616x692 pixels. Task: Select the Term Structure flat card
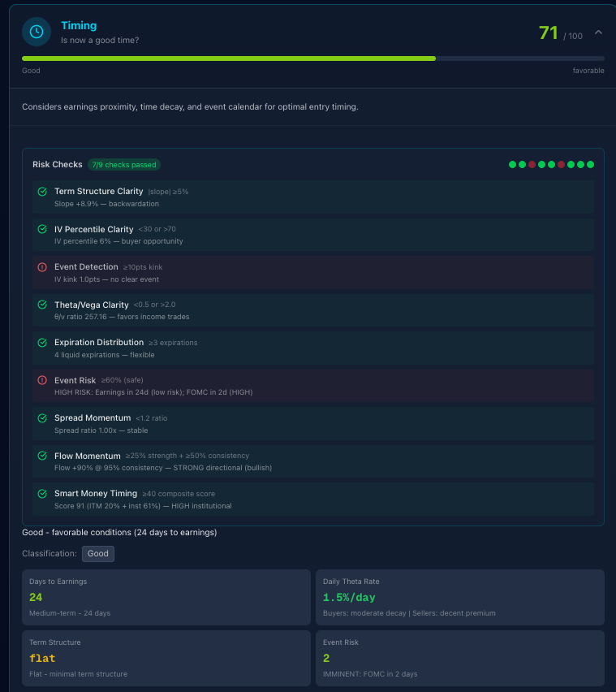pos(166,658)
